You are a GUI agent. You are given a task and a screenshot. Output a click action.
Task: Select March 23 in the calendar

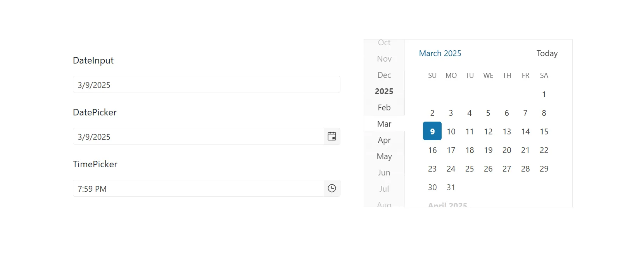point(432,168)
